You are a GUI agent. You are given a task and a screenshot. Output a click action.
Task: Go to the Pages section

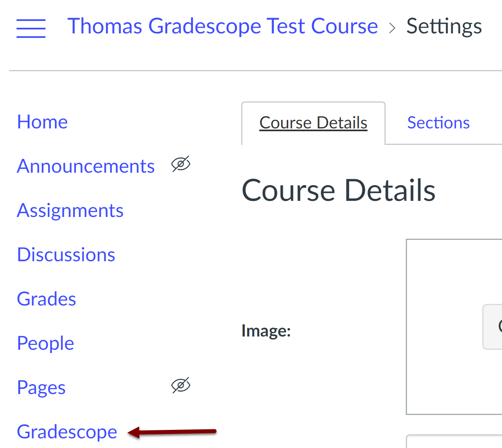tap(41, 387)
